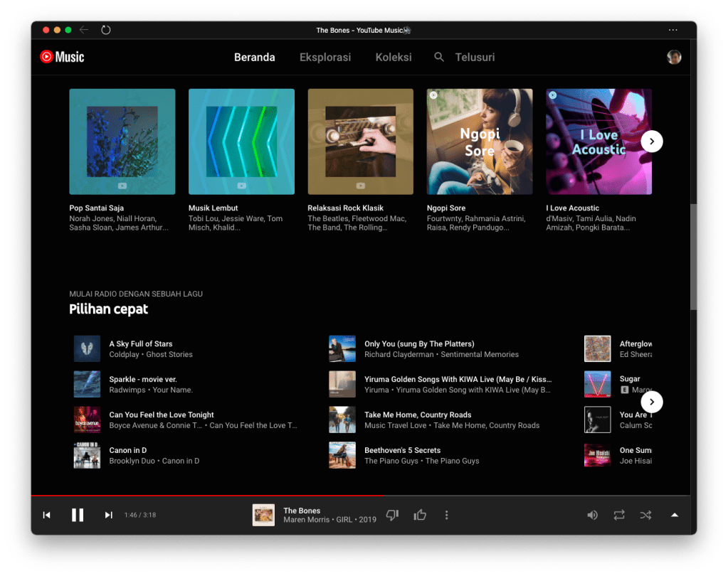
Task: Show more playlists with carousel next arrow
Action: click(651, 142)
